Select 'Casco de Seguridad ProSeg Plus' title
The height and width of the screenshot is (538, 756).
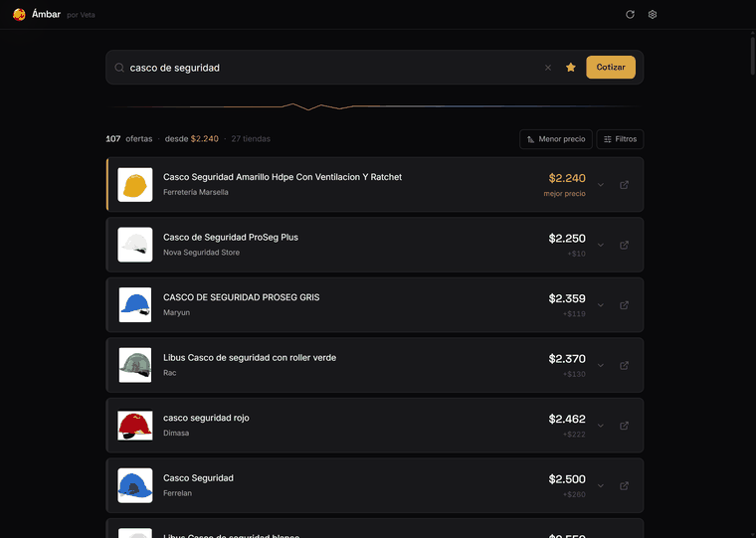pyautogui.click(x=231, y=238)
